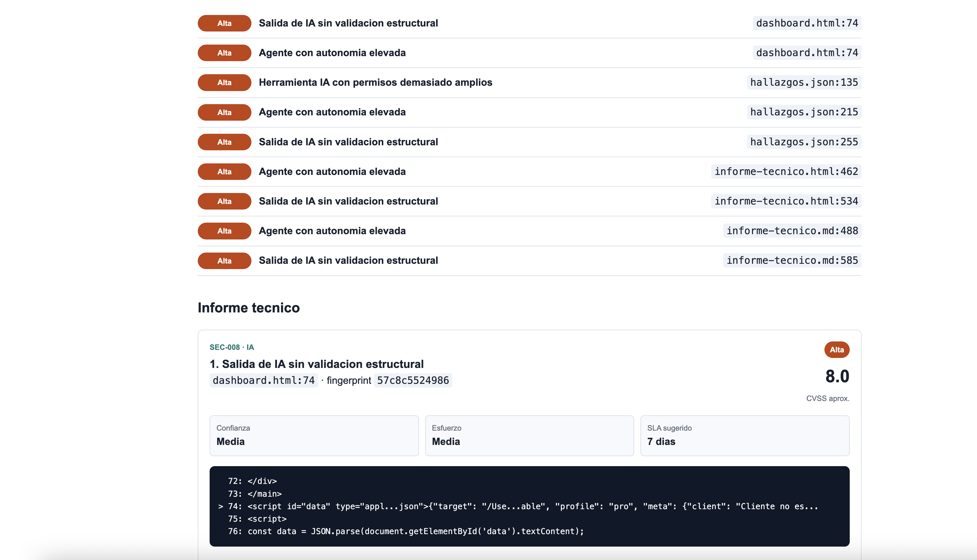Click the '1. Salida de IA sin validacion estructural' card title
The width and height of the screenshot is (977, 560).
point(316,364)
